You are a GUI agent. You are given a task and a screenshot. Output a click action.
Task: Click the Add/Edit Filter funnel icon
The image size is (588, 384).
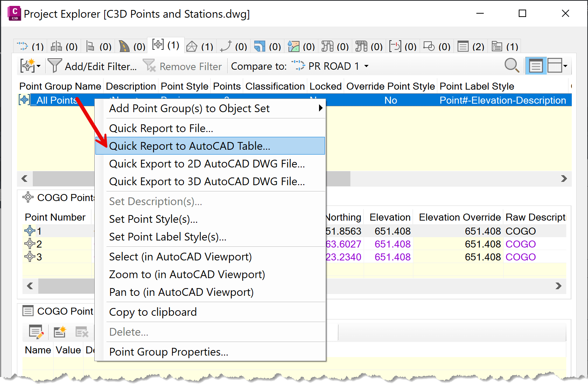tap(55, 66)
